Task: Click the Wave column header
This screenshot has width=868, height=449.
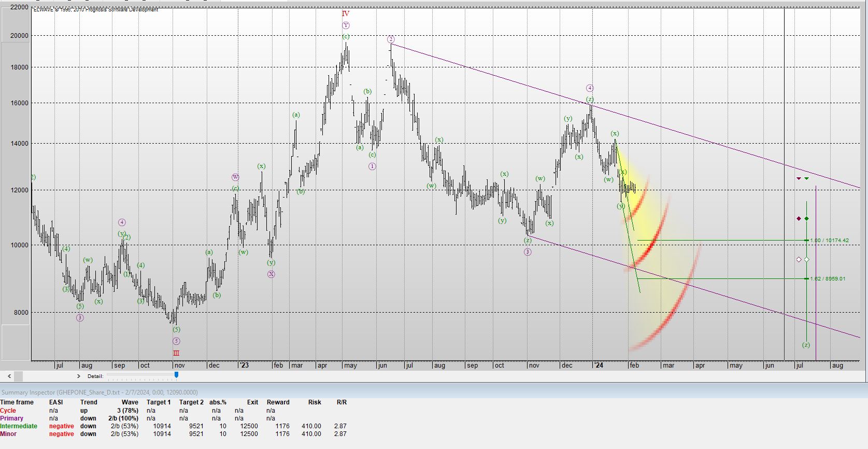Action: click(130, 402)
